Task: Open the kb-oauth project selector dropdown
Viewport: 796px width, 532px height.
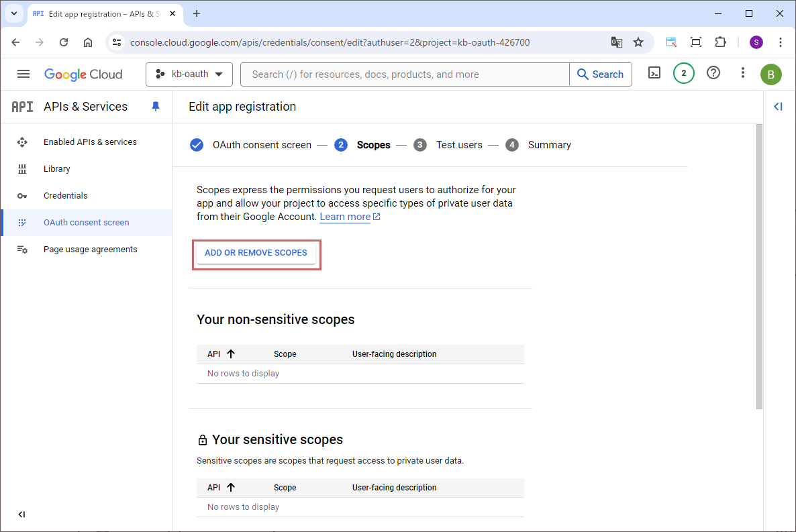Action: pos(189,74)
